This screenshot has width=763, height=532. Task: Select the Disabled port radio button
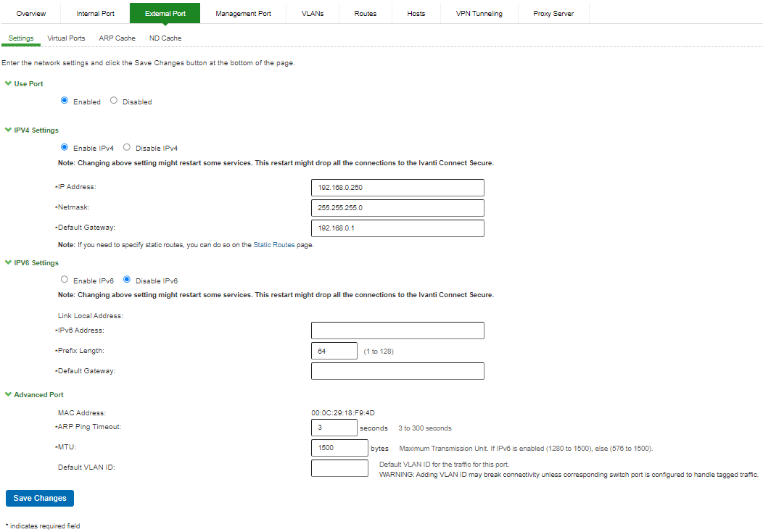point(114,101)
